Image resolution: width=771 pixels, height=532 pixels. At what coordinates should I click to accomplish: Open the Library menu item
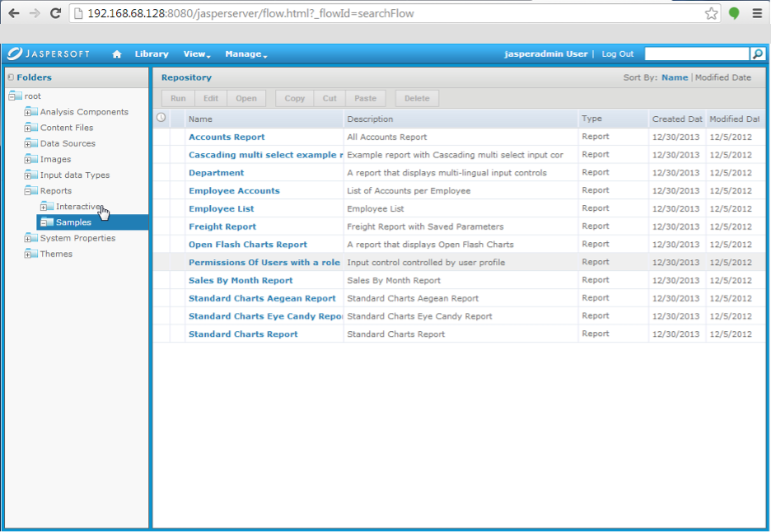tap(152, 54)
